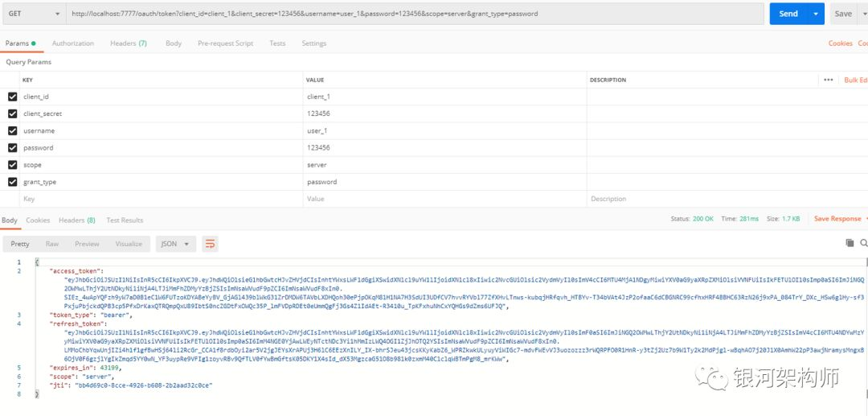
Task: Open the params table more-options ellipsis
Action: click(829, 80)
